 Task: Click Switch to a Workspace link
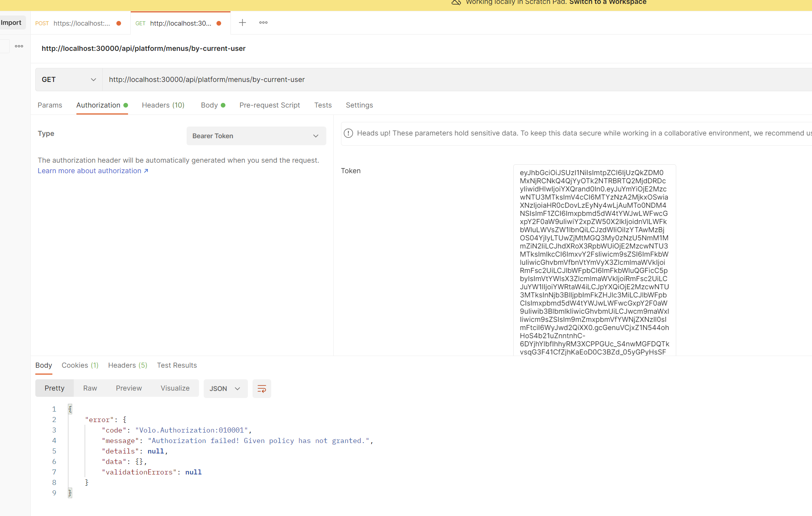pos(608,2)
